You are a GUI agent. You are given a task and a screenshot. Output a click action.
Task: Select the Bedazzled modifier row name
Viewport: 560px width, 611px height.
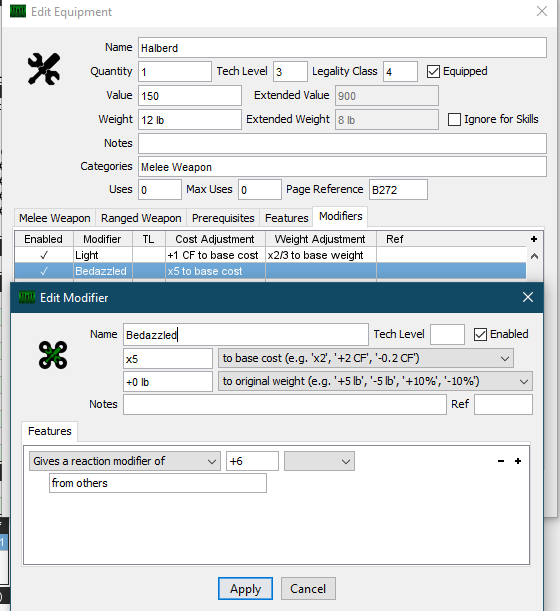(101, 271)
